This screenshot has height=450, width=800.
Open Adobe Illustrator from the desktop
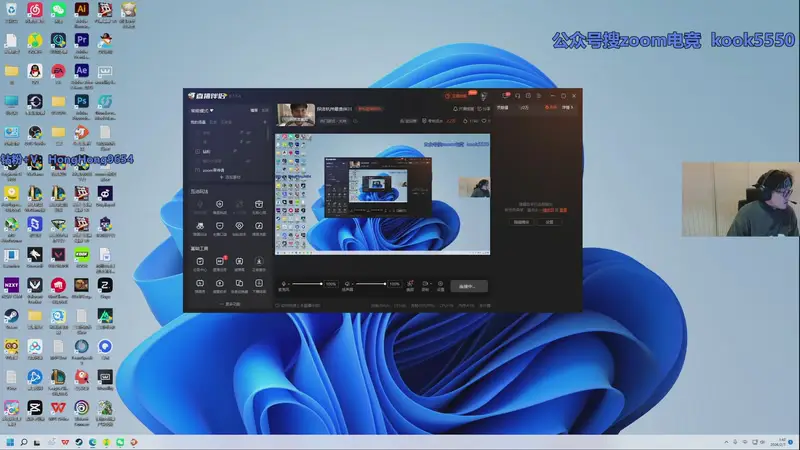coord(82,11)
